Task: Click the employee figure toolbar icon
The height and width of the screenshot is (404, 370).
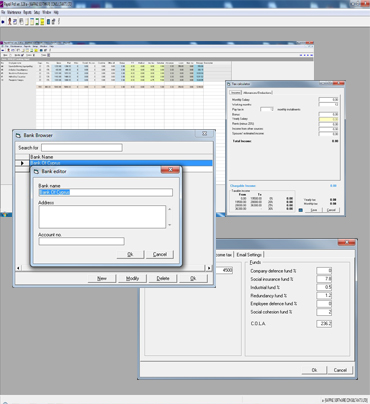Action: pos(10,22)
